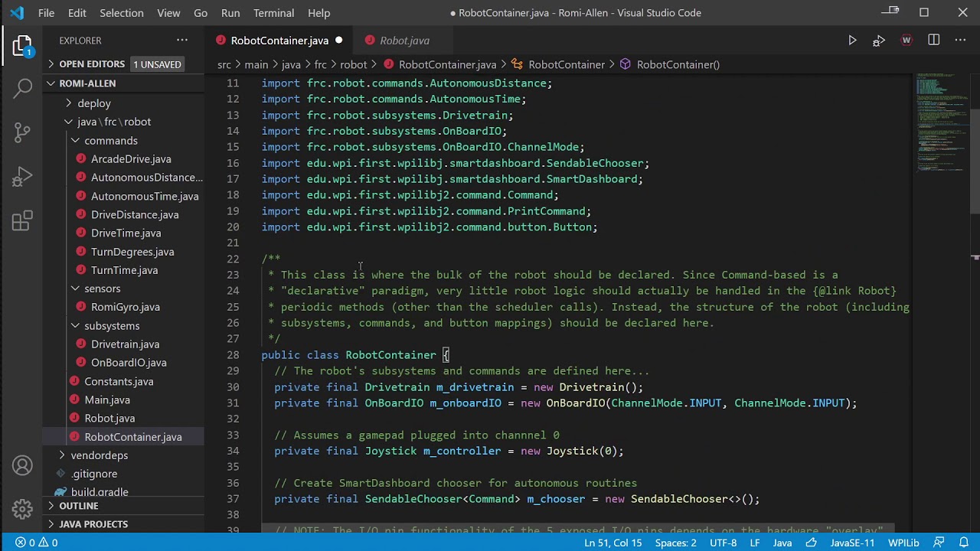Open the Terminal menu
Image resolution: width=980 pixels, height=551 pixels.
pos(274,13)
